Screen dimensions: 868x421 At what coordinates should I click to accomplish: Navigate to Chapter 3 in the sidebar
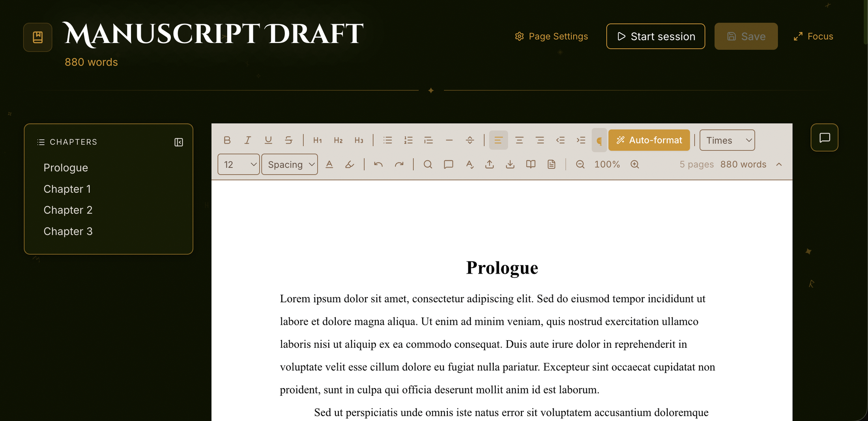point(68,231)
